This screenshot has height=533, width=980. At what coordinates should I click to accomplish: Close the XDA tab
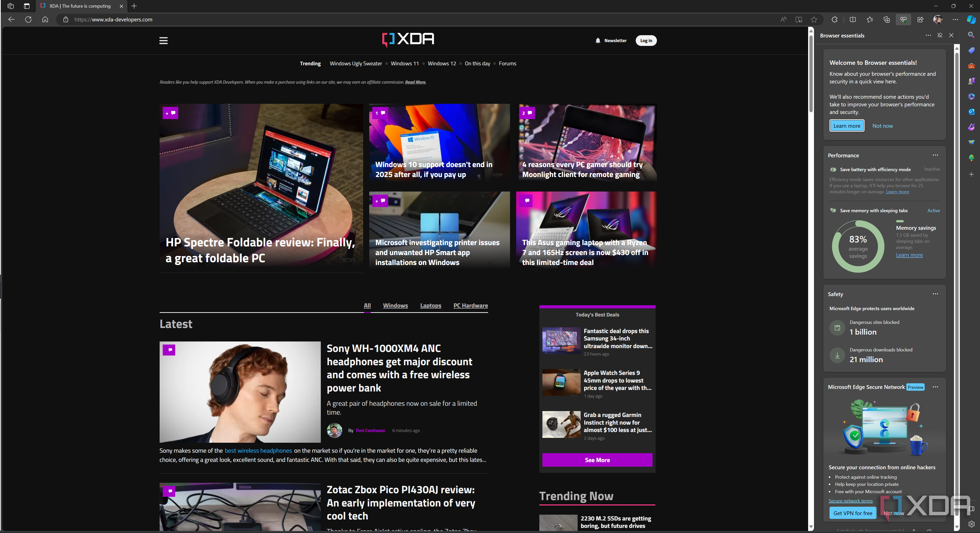pos(121,6)
